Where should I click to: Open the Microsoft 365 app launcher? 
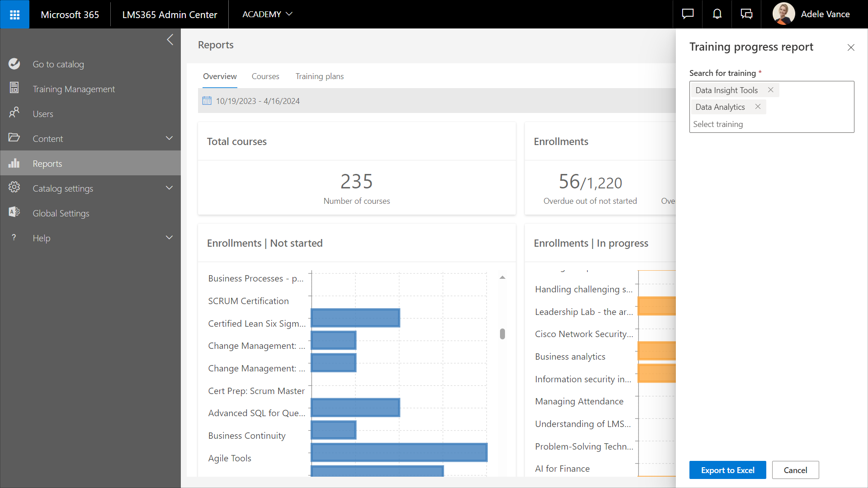pyautogui.click(x=14, y=14)
